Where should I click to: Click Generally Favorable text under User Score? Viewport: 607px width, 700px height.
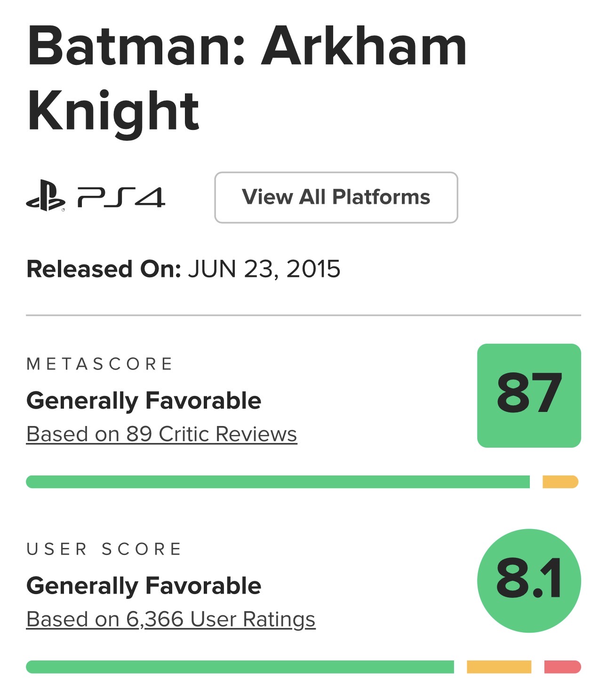[x=144, y=586]
